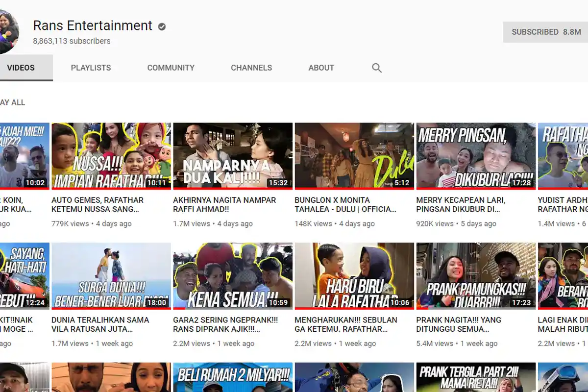
Task: Click the SUBSCRIBED button
Action: [x=545, y=32]
